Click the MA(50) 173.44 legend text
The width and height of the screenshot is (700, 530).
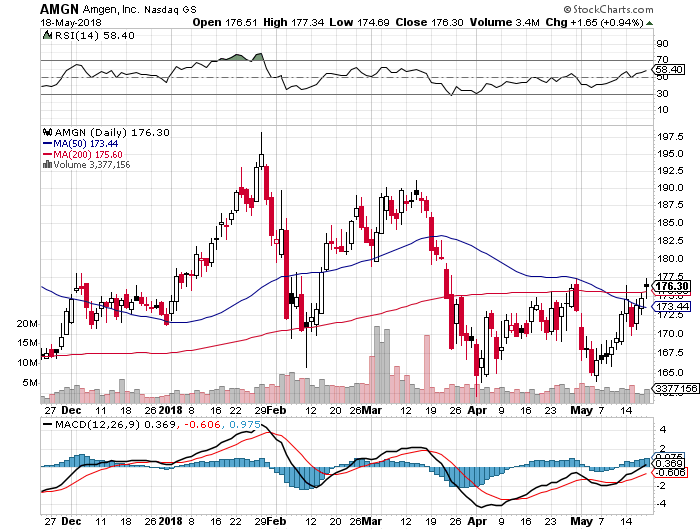[85, 144]
